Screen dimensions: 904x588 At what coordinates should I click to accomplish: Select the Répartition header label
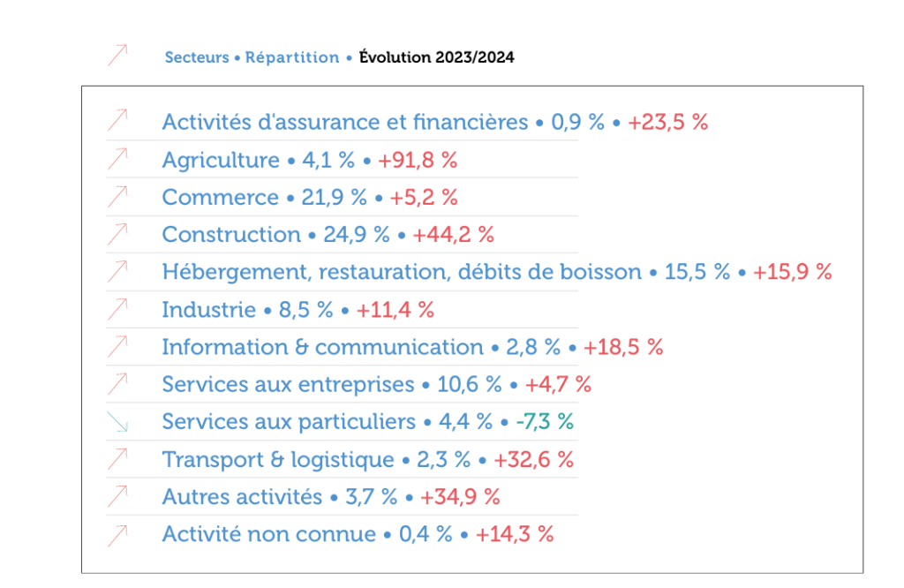(x=292, y=57)
